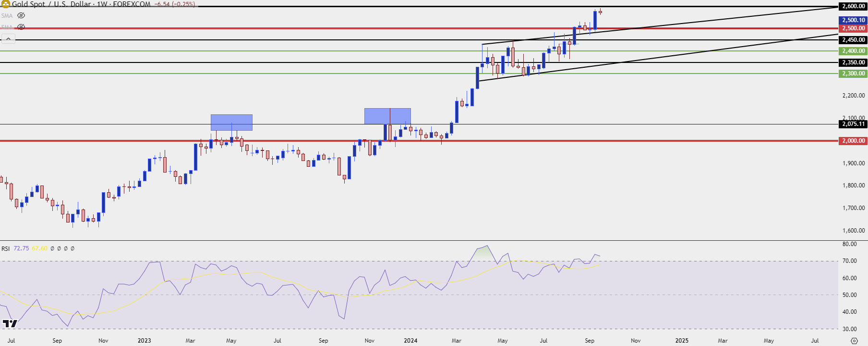Toggle visibility of the second SMA indicator
This screenshot has width=868, height=346.
21,27
